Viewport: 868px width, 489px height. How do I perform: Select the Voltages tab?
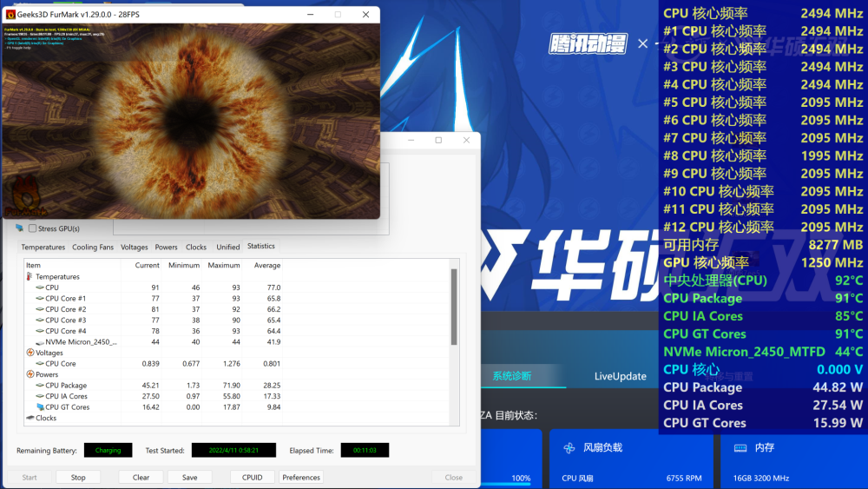tap(135, 247)
